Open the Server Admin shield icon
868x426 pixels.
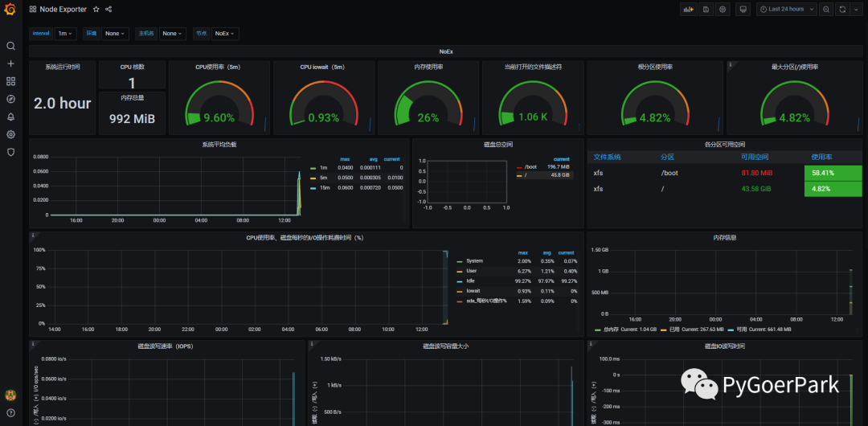point(10,153)
